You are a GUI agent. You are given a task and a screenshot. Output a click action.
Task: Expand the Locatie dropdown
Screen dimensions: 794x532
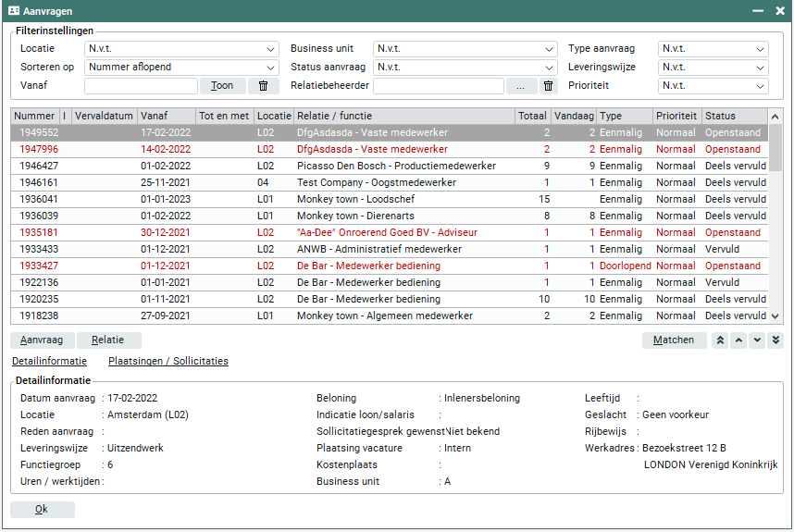[x=270, y=49]
